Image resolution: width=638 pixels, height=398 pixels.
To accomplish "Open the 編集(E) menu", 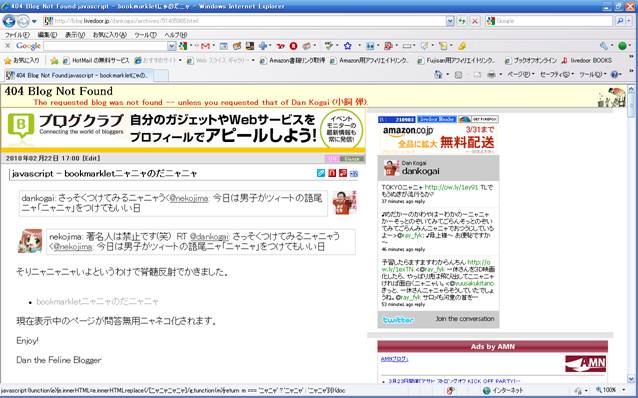I will click(x=47, y=35).
